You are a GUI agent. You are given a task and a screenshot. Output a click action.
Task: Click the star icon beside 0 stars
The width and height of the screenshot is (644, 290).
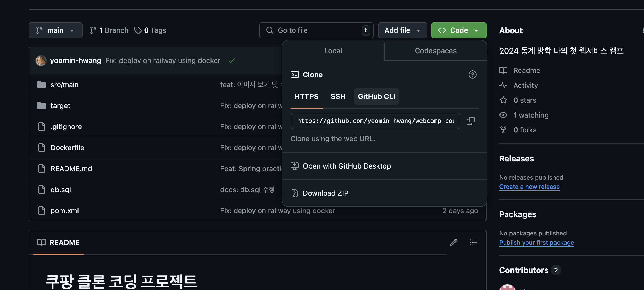tap(503, 100)
